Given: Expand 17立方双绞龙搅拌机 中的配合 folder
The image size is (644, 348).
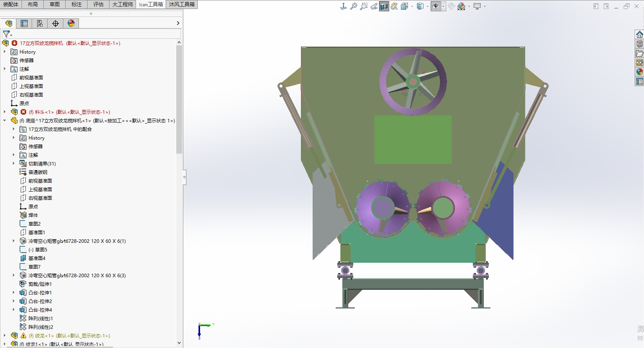Looking at the screenshot, I should [14, 129].
